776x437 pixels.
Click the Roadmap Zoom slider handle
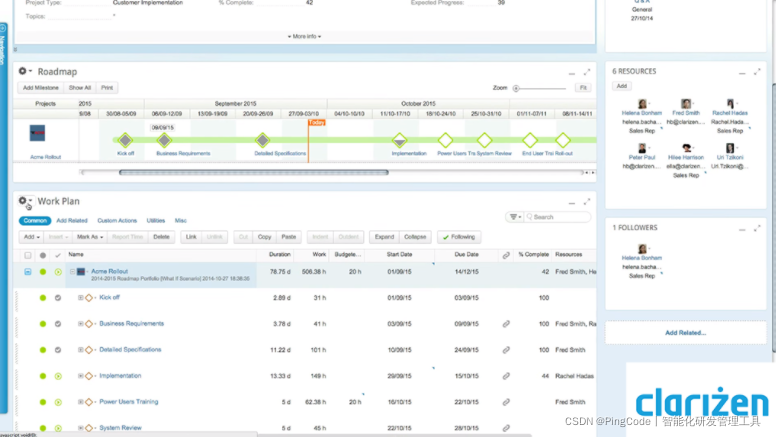click(516, 88)
